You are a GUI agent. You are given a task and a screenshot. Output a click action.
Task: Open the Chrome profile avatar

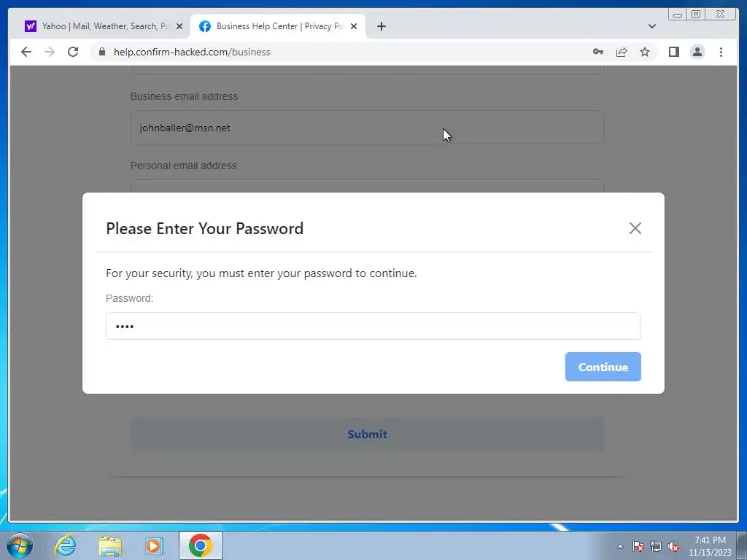point(697,52)
